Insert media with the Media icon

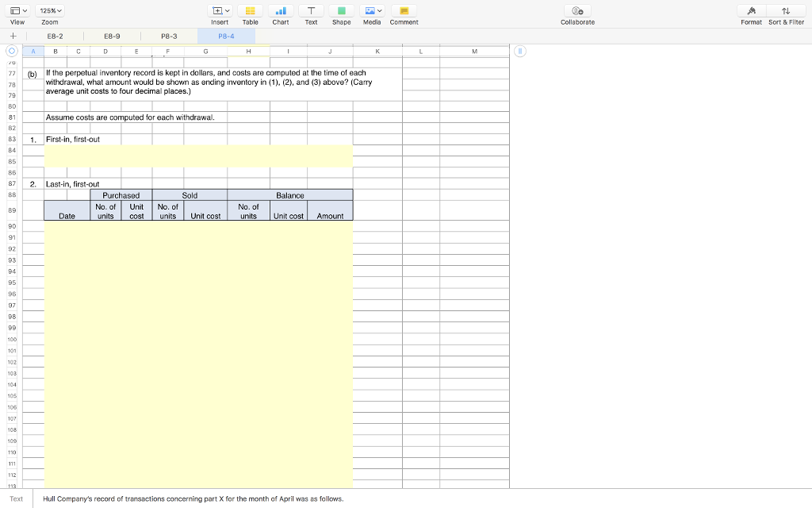coord(368,12)
